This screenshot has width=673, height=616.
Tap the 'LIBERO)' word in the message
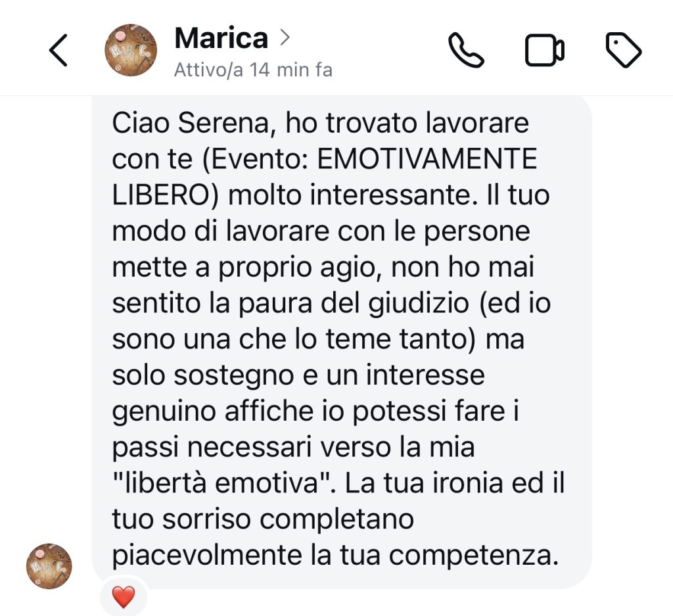166,195
